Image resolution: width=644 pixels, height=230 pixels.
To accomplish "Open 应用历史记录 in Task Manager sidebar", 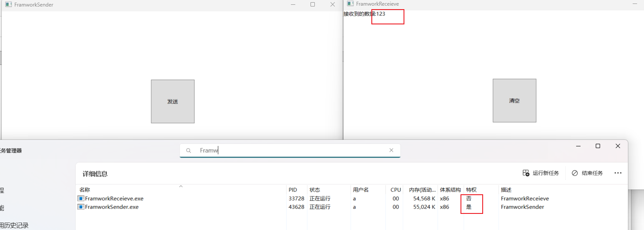I will (x=14, y=225).
